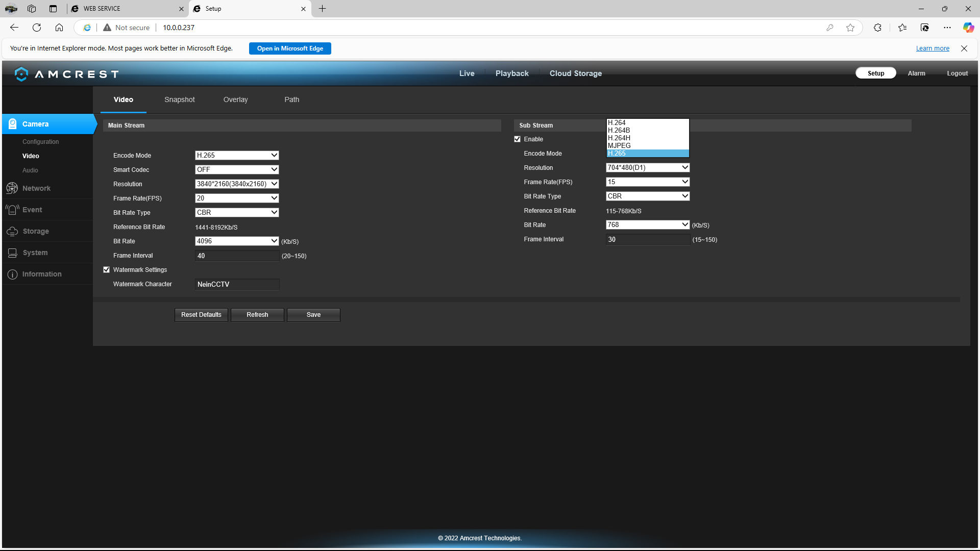
Task: Toggle Watermark Settings checkbox
Action: (x=106, y=270)
